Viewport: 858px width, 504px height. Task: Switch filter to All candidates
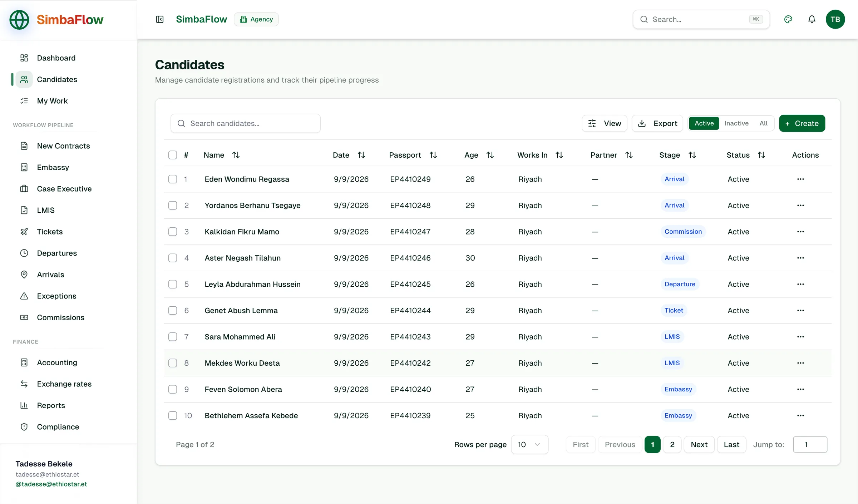(x=764, y=123)
